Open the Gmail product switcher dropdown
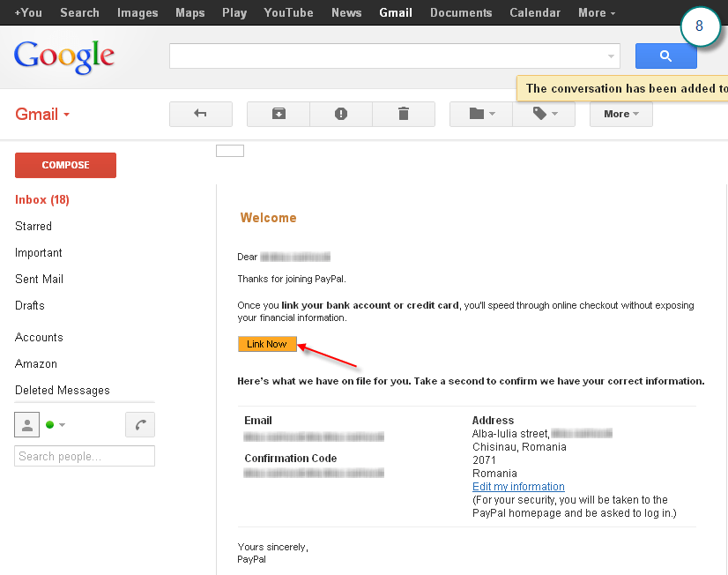This screenshot has height=575, width=728. pos(42,114)
